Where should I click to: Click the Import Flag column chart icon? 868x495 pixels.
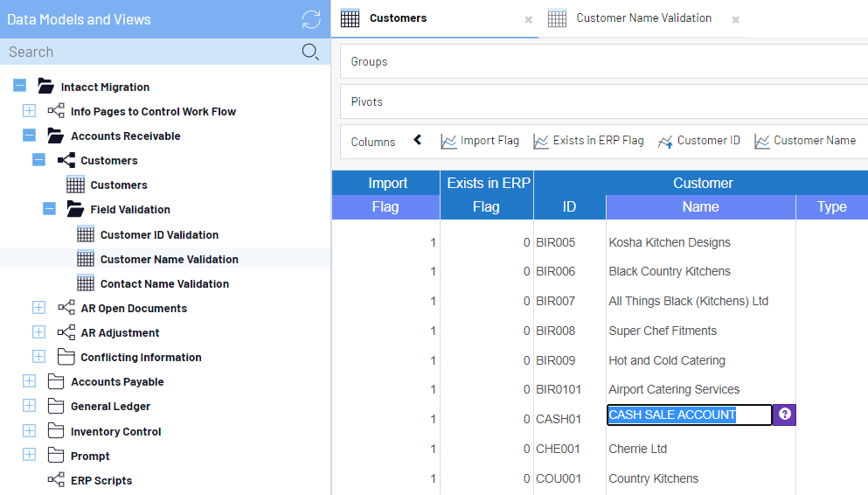click(x=449, y=141)
